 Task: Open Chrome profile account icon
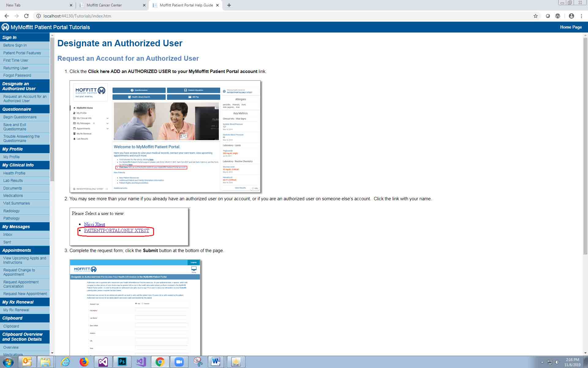(571, 16)
